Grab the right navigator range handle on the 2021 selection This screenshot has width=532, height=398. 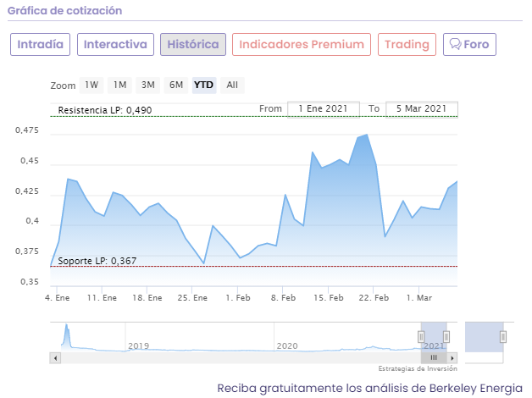[x=446, y=337]
